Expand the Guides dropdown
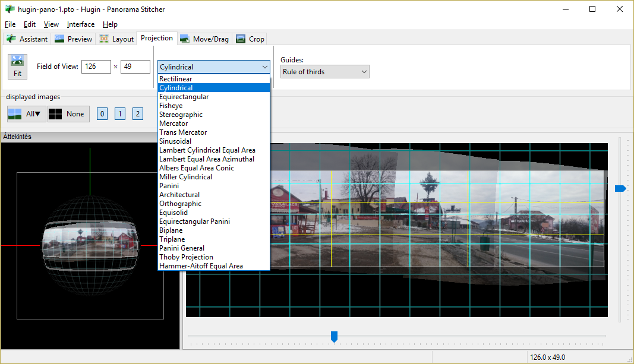Screen dimensions: 634x364 point(324,72)
